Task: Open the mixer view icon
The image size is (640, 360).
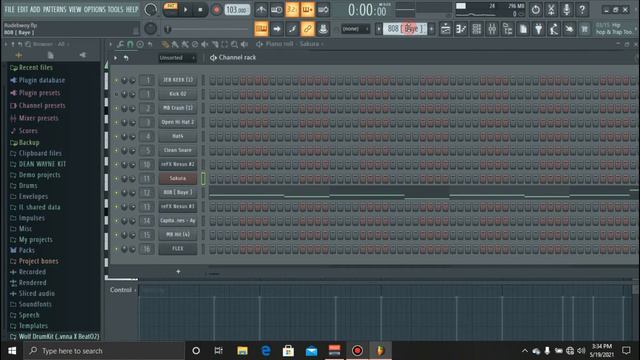Action: (x=492, y=29)
